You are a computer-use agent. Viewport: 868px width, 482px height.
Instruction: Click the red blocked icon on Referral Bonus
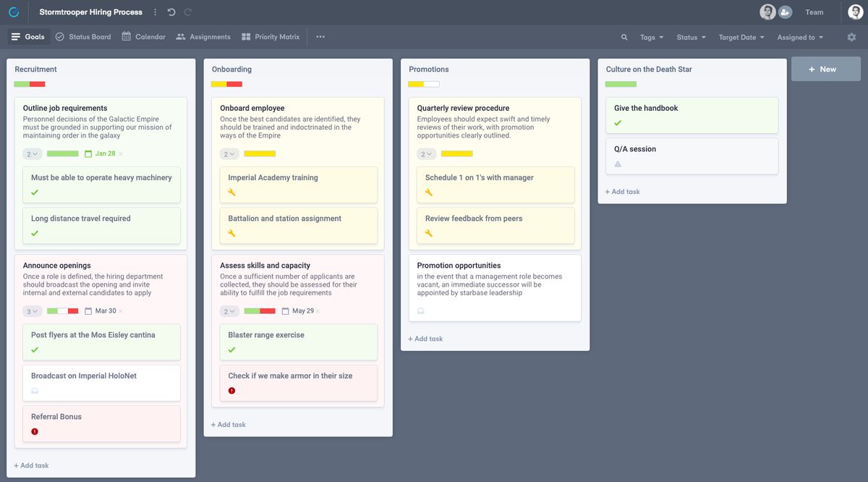coord(35,430)
